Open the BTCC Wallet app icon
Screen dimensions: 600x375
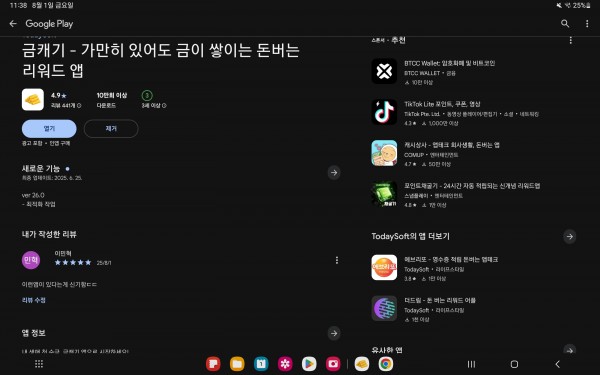point(384,71)
